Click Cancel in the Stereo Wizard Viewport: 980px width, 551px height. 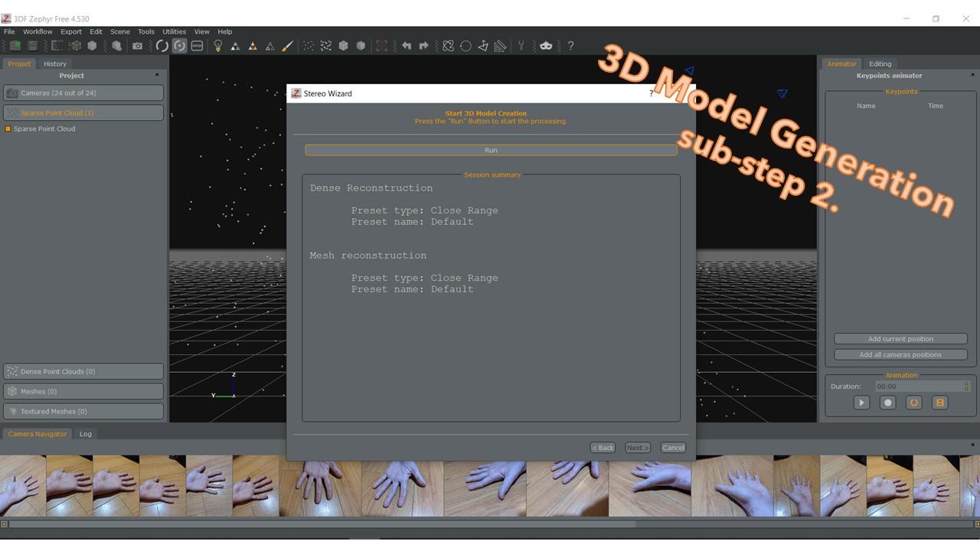[x=673, y=448]
